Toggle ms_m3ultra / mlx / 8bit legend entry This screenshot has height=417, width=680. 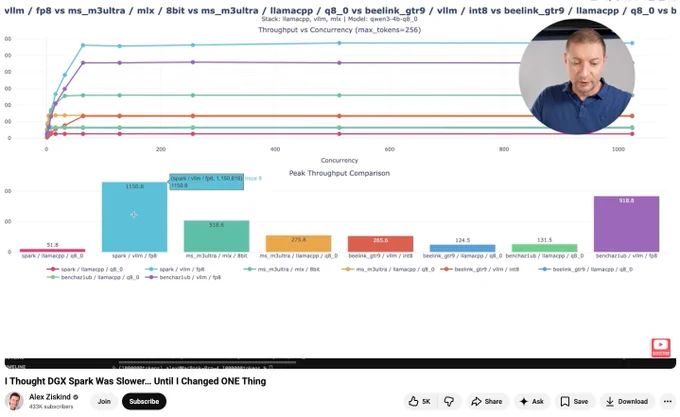click(x=281, y=269)
